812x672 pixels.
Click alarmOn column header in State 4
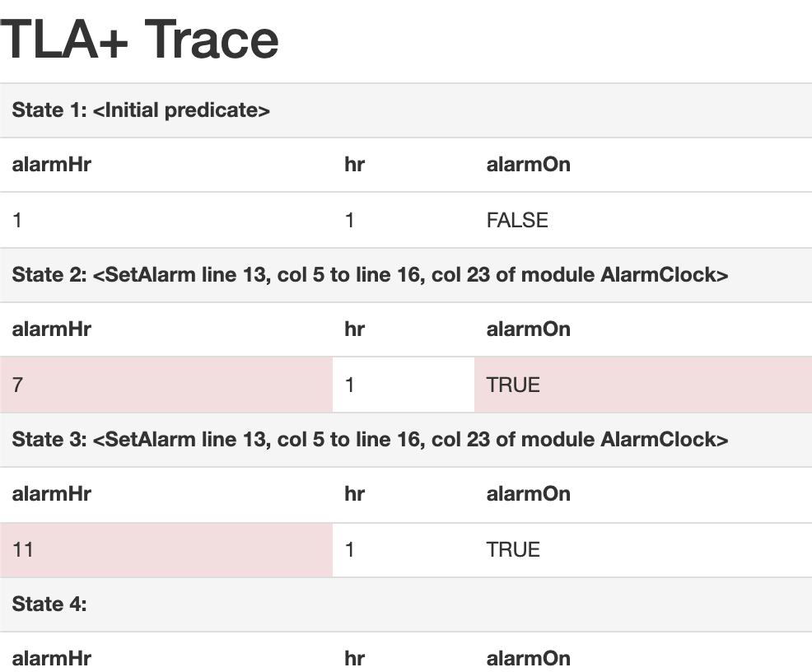(x=528, y=659)
